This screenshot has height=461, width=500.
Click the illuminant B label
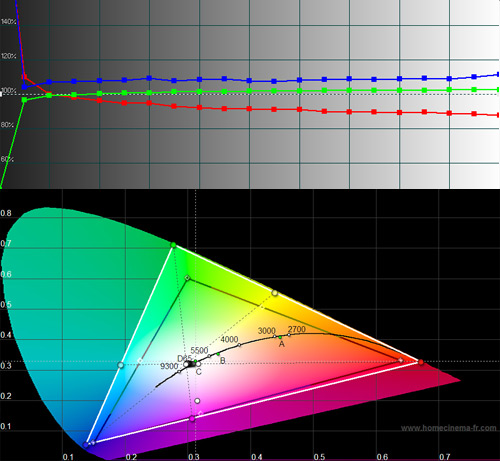[x=223, y=360]
